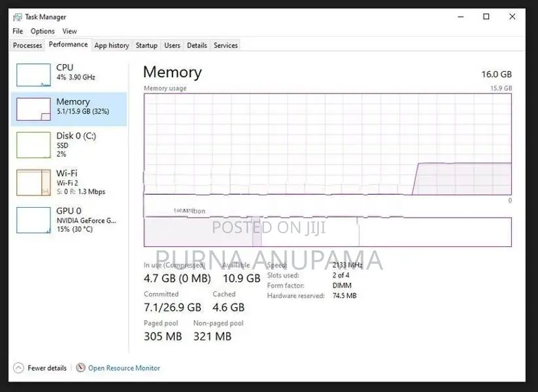Click the 305 MB paged pool value
Viewport: 538px width, 392px height.
click(163, 336)
